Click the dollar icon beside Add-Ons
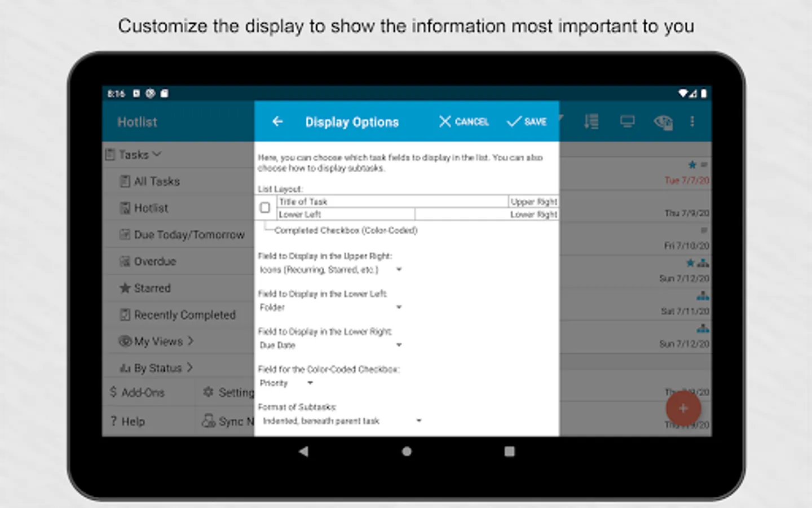 point(113,392)
